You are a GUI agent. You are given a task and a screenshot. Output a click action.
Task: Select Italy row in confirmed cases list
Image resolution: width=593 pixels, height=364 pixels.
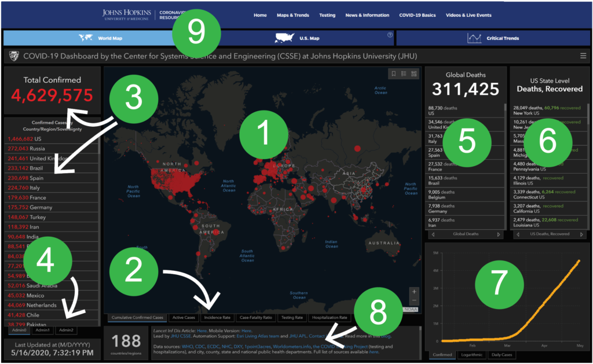pos(52,188)
